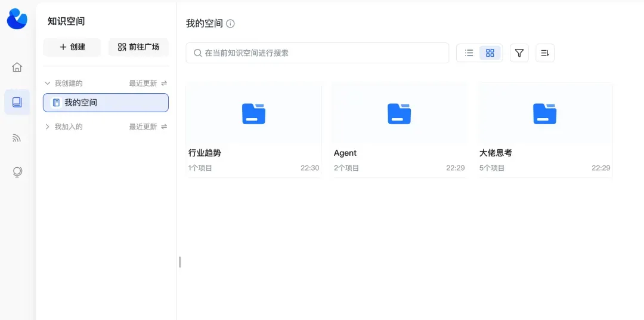Click the 5个项目 count text
The height and width of the screenshot is (320, 644).
pos(491,168)
